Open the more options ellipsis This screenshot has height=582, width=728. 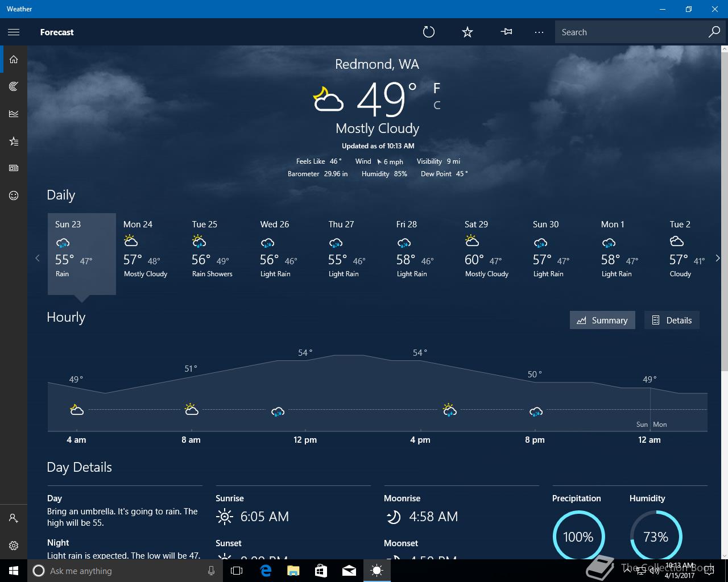pyautogui.click(x=539, y=32)
